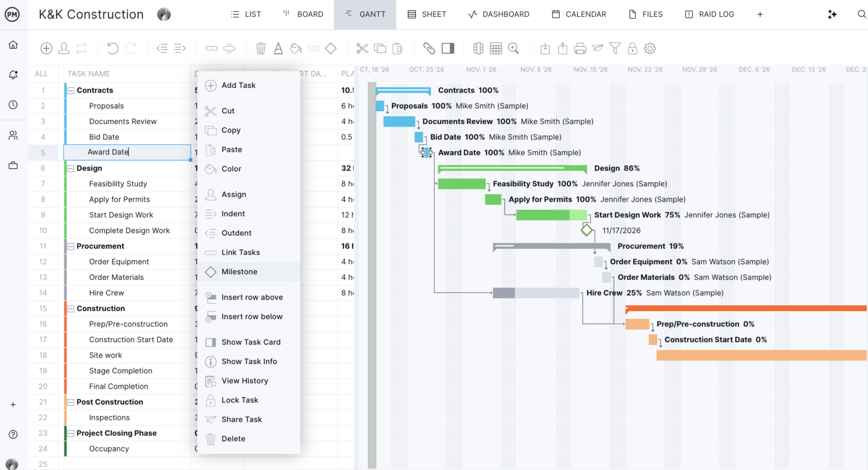Click the zoom magnifier toolbar icon
The image size is (868, 470).
click(x=514, y=49)
